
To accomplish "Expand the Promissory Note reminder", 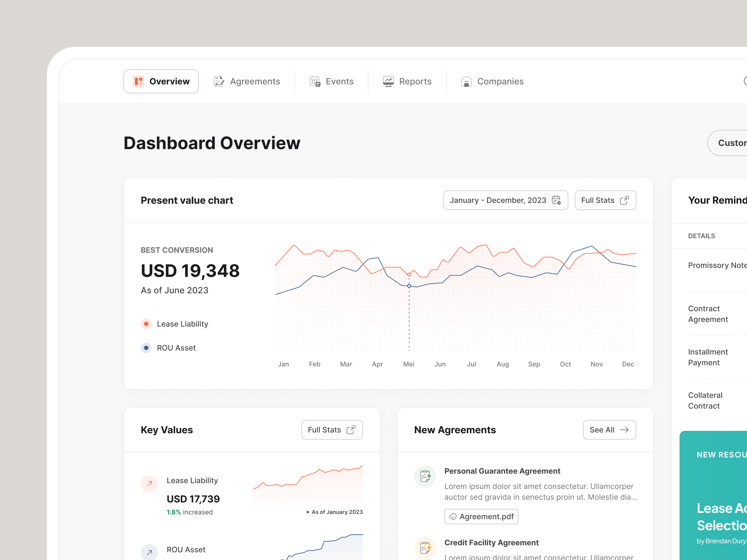I will pyautogui.click(x=717, y=265).
